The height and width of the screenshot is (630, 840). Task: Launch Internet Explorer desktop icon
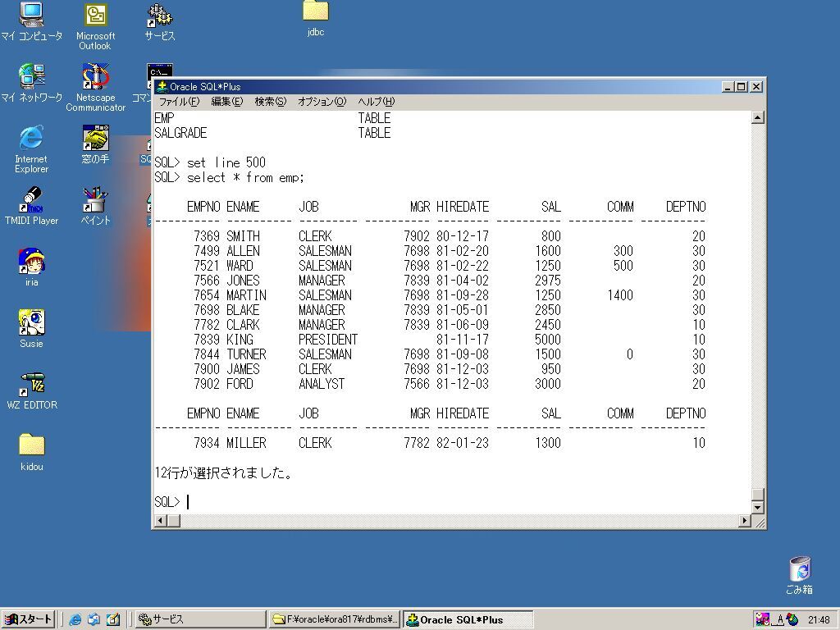pos(31,149)
